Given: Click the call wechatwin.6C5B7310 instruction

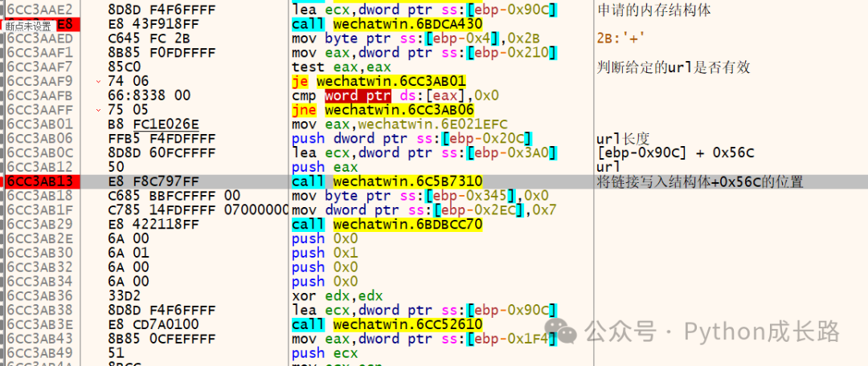Looking at the screenshot, I should pyautogui.click(x=387, y=181).
